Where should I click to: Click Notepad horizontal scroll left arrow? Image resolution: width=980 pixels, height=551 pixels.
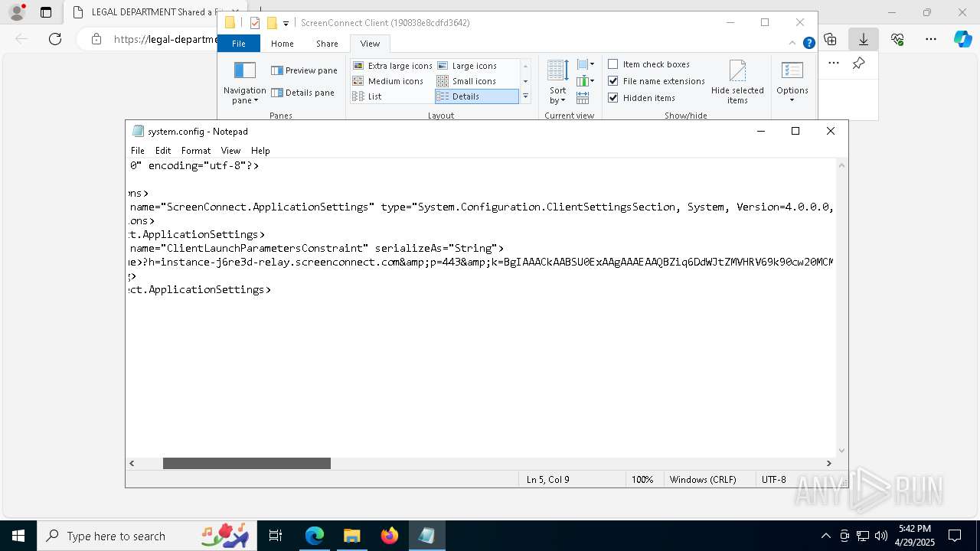(132, 463)
